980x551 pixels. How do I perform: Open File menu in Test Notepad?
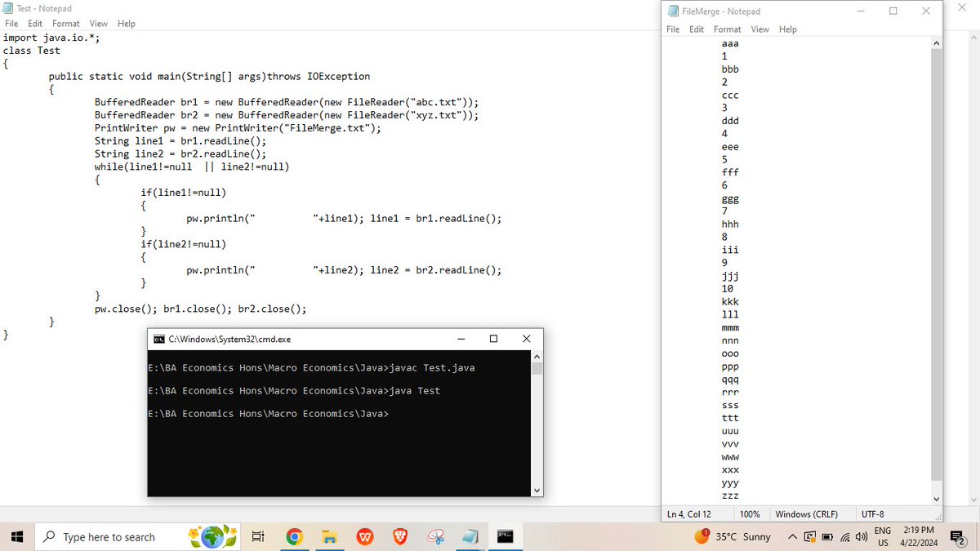click(x=12, y=24)
